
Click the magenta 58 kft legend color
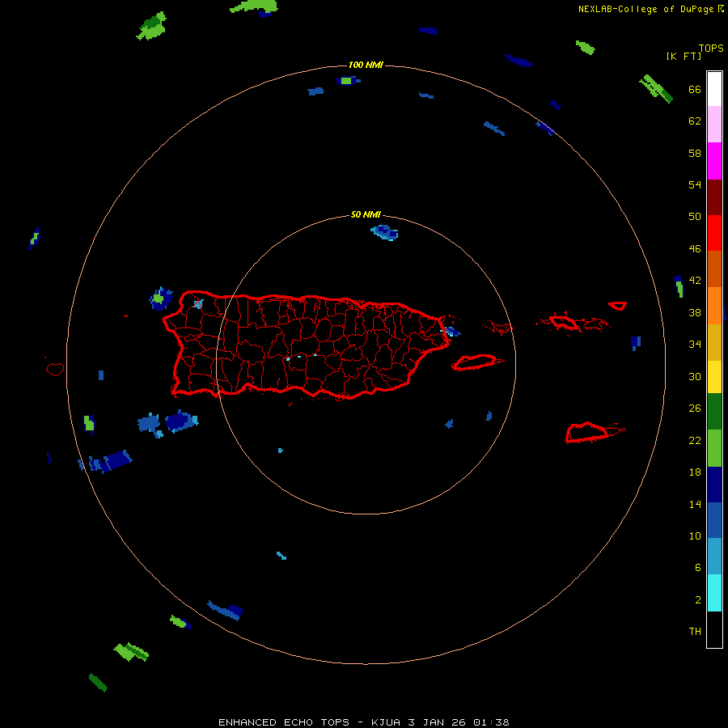714,161
